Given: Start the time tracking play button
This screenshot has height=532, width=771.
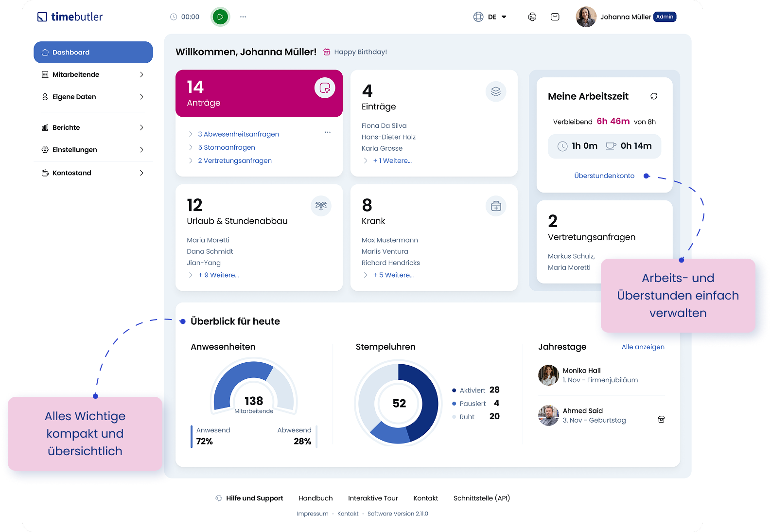Looking at the screenshot, I should pos(220,17).
